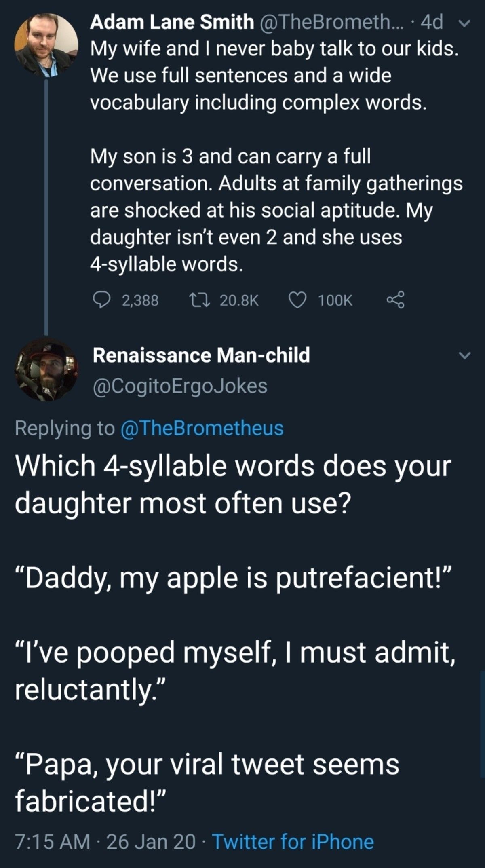Retweet Adam Lane Smith's tweet
Screen dimensions: 485x868
(199, 300)
